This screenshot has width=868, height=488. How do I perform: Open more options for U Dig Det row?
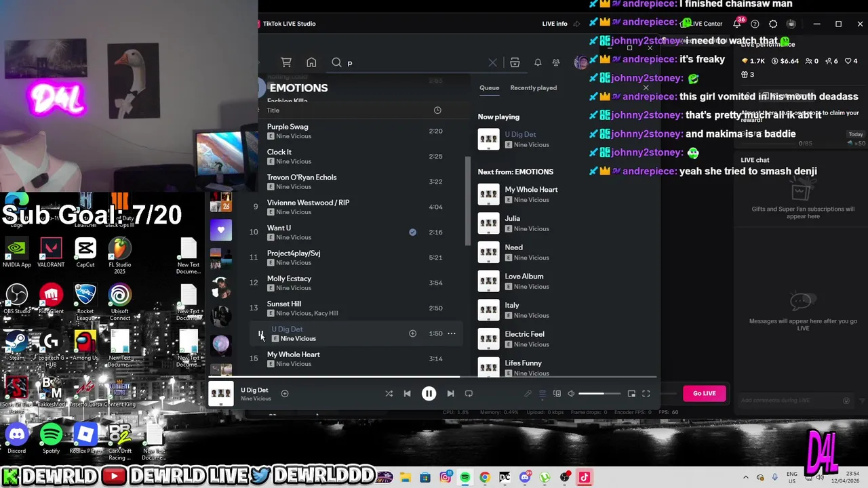tap(452, 333)
